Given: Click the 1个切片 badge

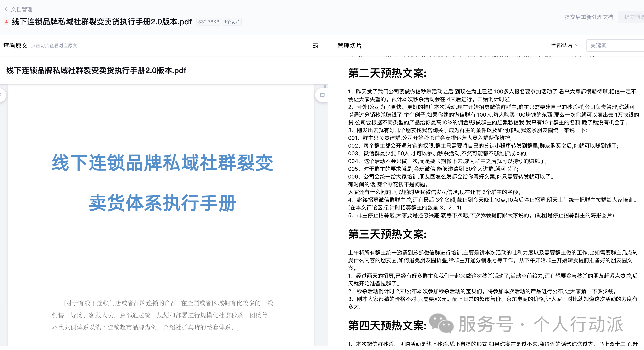Looking at the screenshot, I should tap(232, 22).
